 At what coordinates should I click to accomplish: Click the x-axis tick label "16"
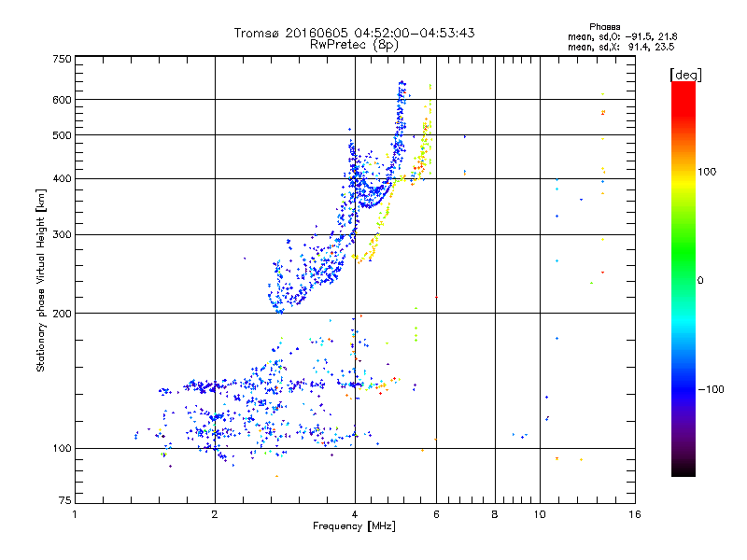[635, 514]
